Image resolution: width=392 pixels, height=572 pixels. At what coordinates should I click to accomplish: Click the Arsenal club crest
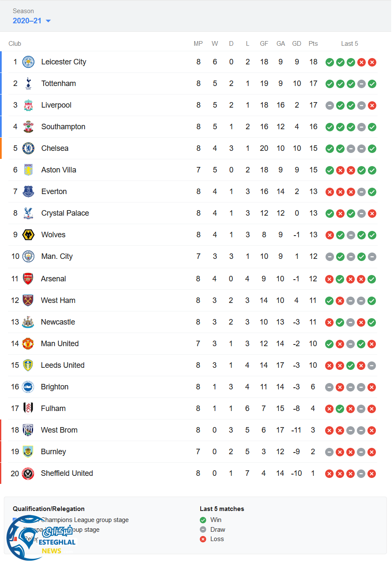pyautogui.click(x=28, y=279)
